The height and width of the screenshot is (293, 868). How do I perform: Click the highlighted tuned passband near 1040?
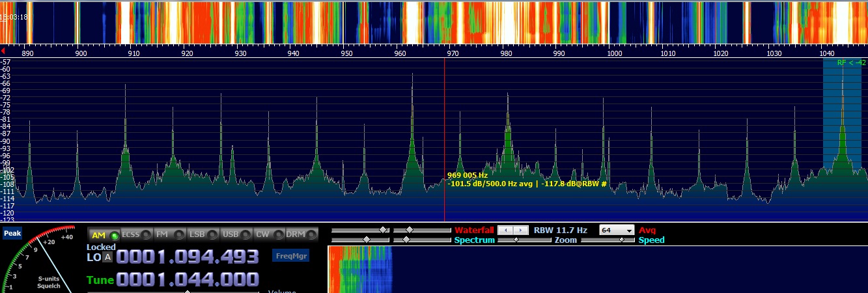click(x=842, y=115)
